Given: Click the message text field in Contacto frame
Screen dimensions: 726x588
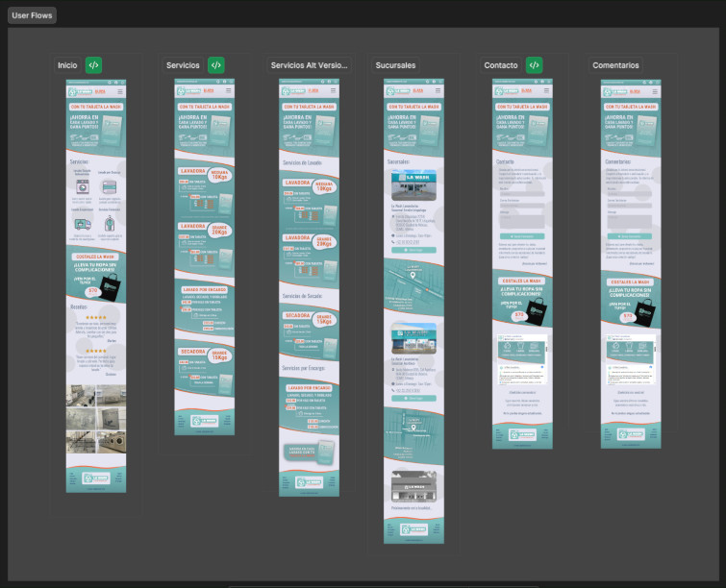Looking at the screenshot, I should tap(520, 219).
